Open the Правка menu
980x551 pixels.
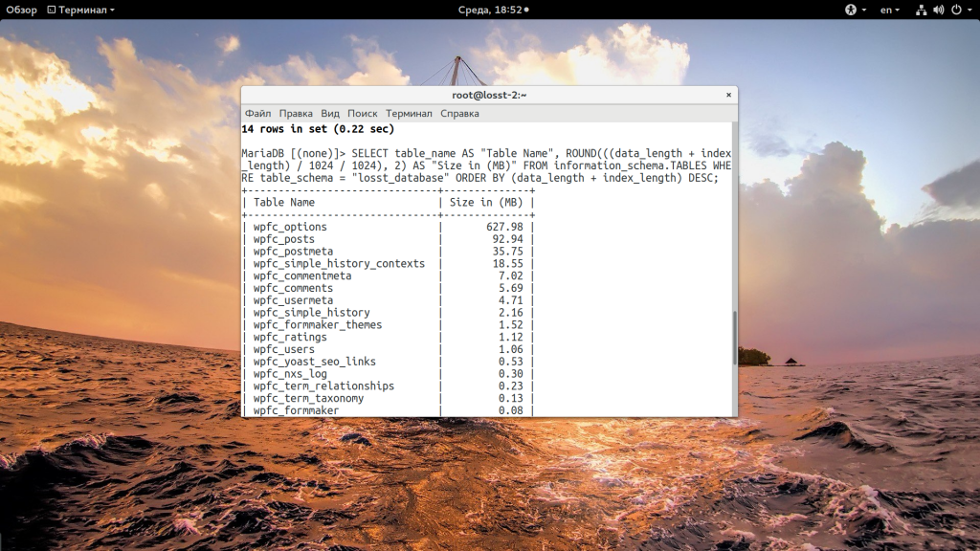pos(296,113)
